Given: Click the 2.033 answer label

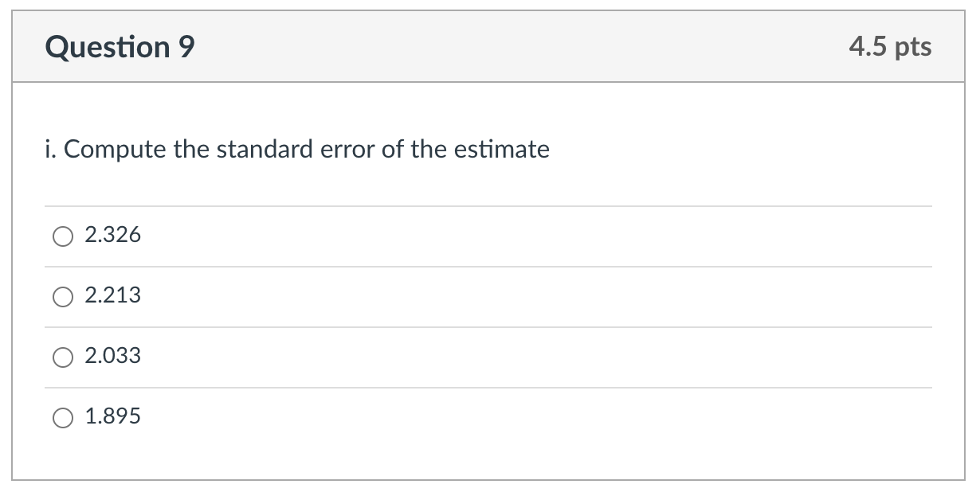Looking at the screenshot, I should coord(112,356).
